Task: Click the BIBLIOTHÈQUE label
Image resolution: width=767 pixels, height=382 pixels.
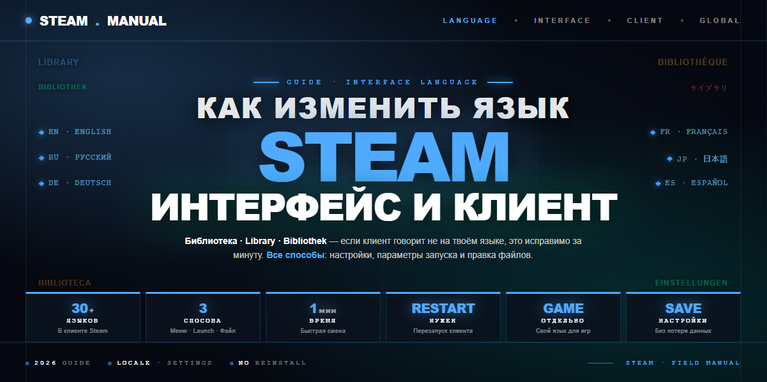Action: (x=692, y=62)
